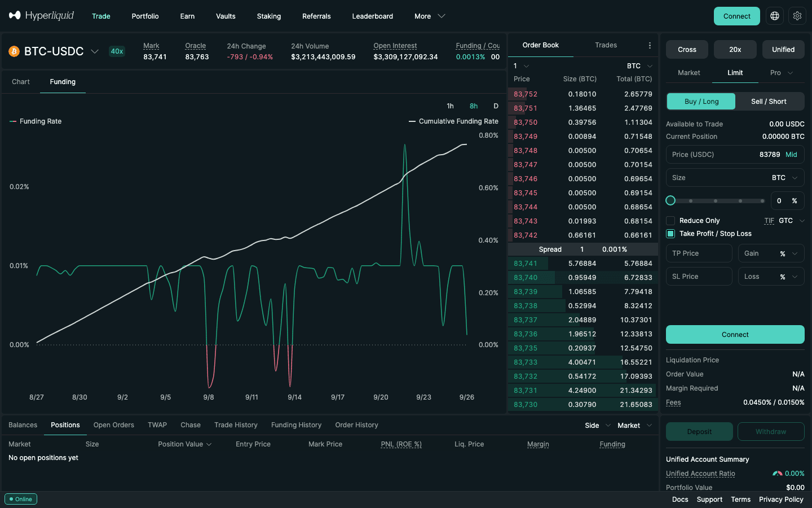Viewport: 812px width, 508px height.
Task: Click the Support footer link
Action: (x=709, y=500)
